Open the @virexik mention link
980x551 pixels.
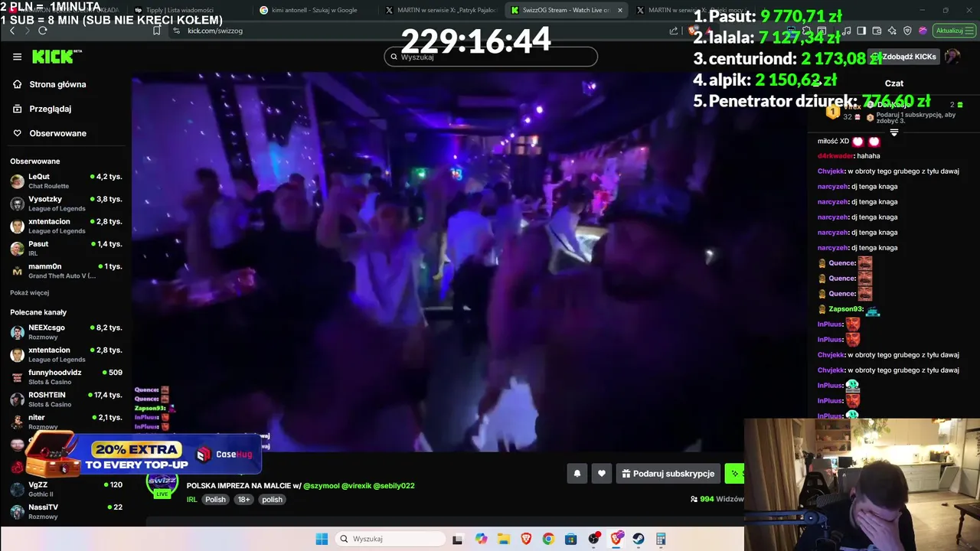pyautogui.click(x=356, y=486)
